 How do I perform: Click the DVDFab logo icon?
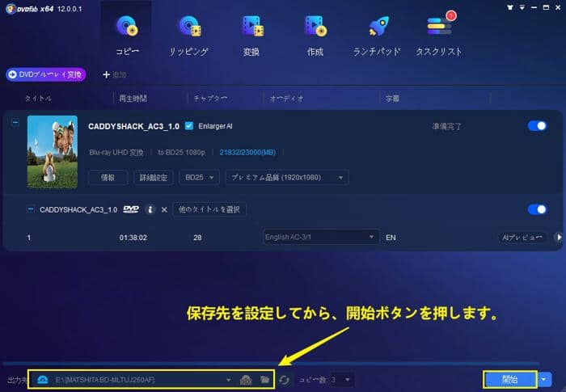[x=11, y=9]
